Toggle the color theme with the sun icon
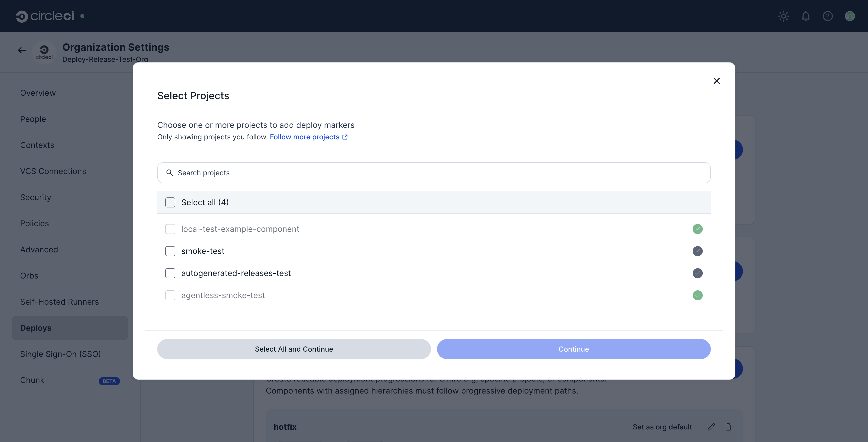Viewport: 868px width, 442px height. click(783, 16)
